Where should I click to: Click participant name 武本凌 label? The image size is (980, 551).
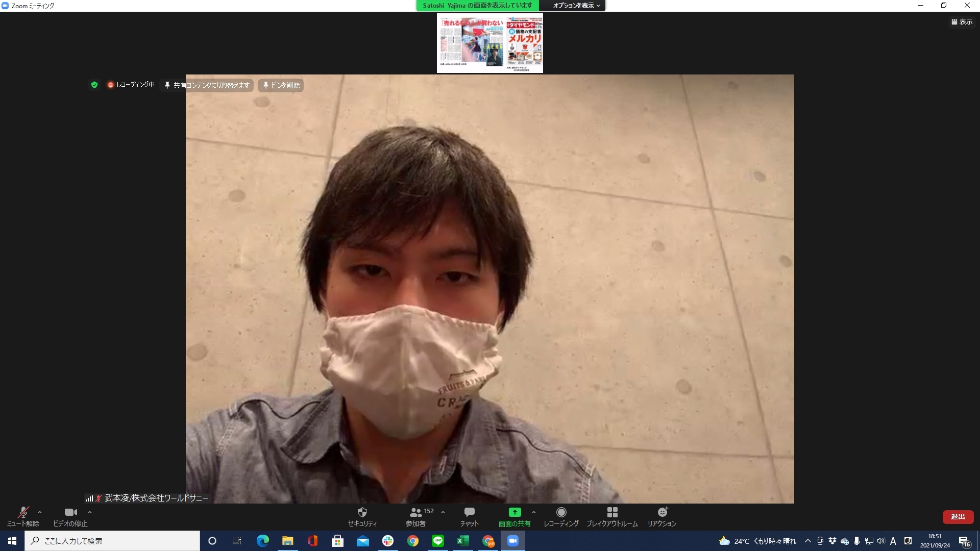click(156, 498)
